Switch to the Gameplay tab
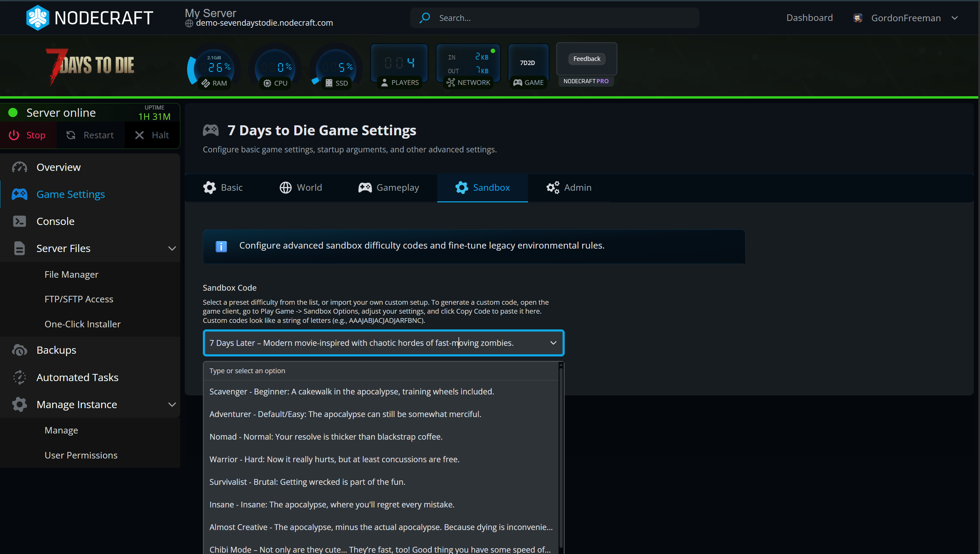This screenshot has height=554, width=980. point(388,188)
